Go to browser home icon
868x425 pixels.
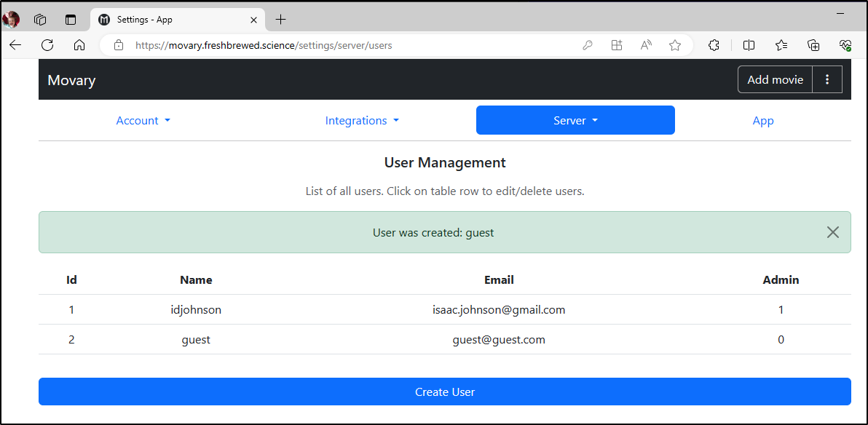[79, 45]
